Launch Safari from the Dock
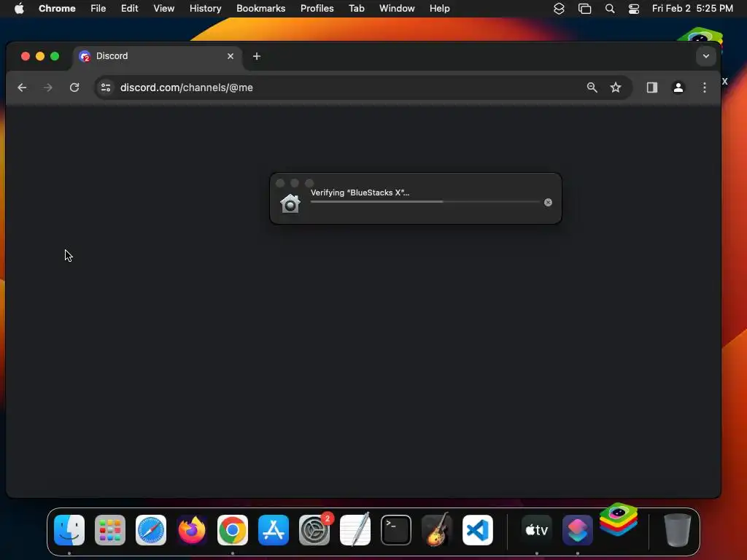Viewport: 747px width, 560px height. point(151,530)
